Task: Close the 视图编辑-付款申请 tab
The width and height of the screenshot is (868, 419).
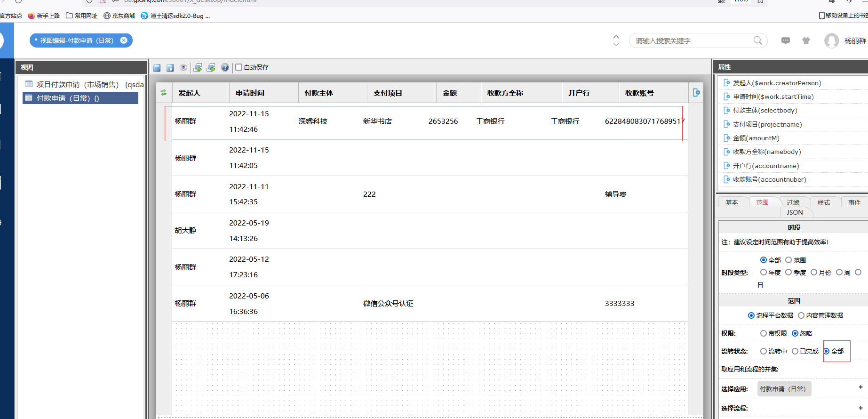Action: coord(124,40)
